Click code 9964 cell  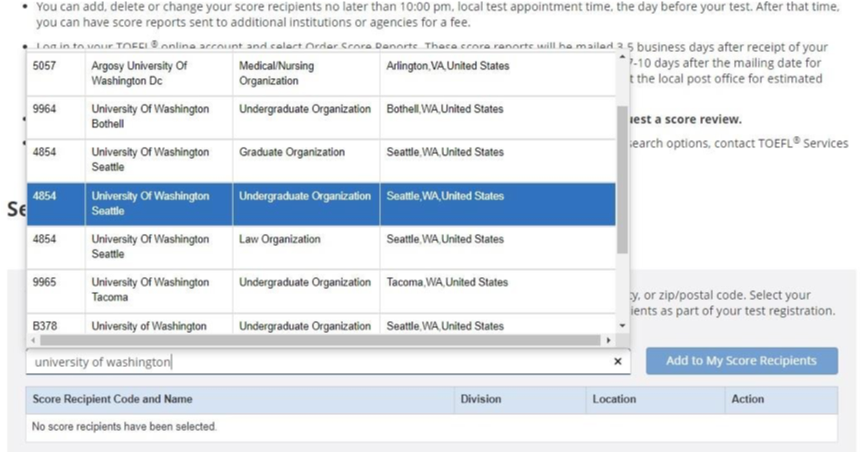[56, 117]
